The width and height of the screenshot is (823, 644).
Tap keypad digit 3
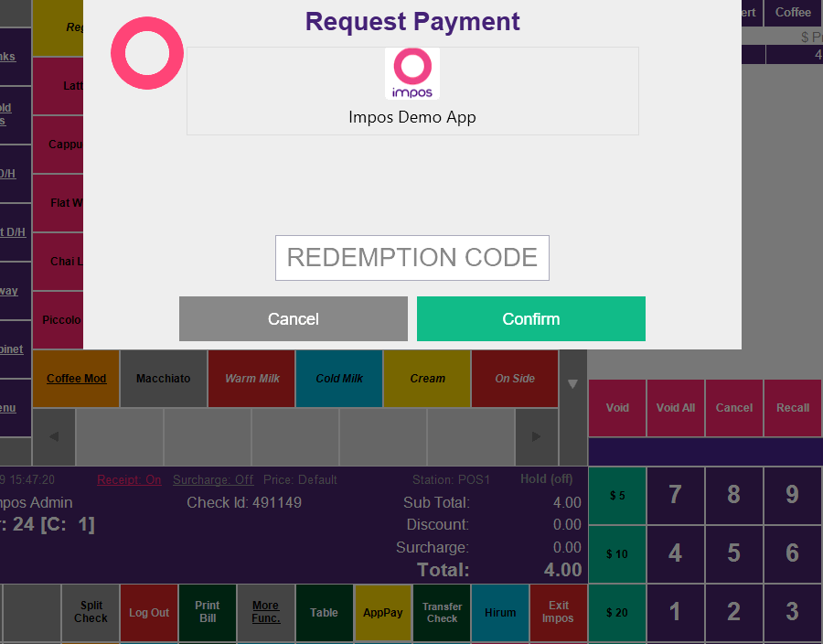coord(793,613)
